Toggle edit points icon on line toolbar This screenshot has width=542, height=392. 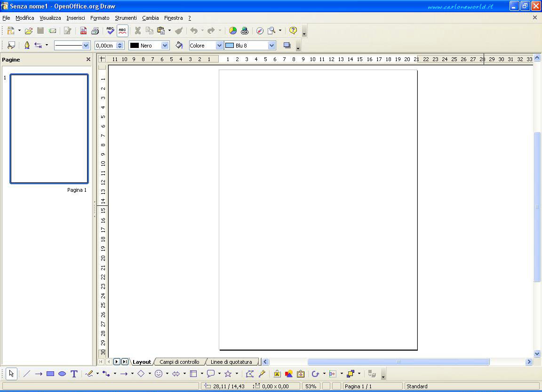[11, 45]
